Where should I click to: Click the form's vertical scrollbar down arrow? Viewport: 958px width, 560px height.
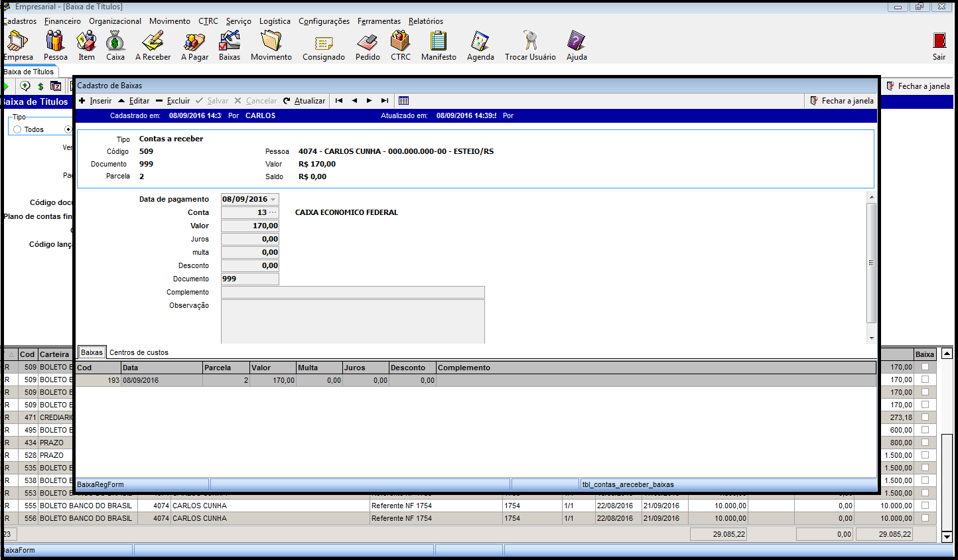pos(872,338)
